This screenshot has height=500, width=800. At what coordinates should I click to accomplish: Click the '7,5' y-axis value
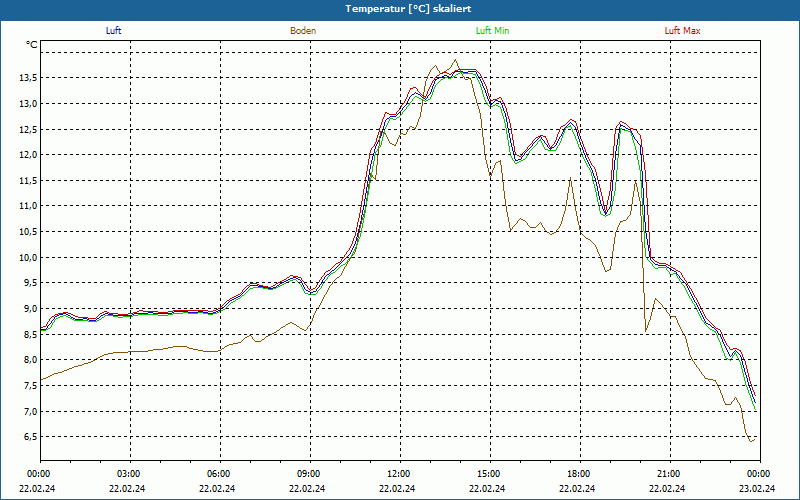31,385
